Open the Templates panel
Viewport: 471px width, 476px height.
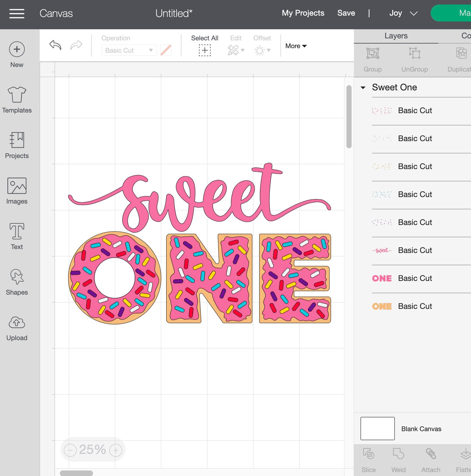[x=17, y=99]
